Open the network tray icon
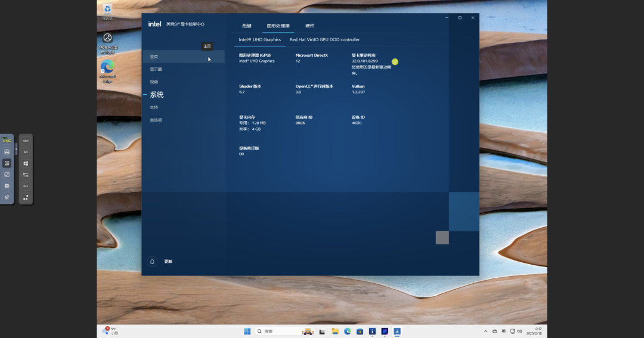644x338 pixels. (513, 331)
